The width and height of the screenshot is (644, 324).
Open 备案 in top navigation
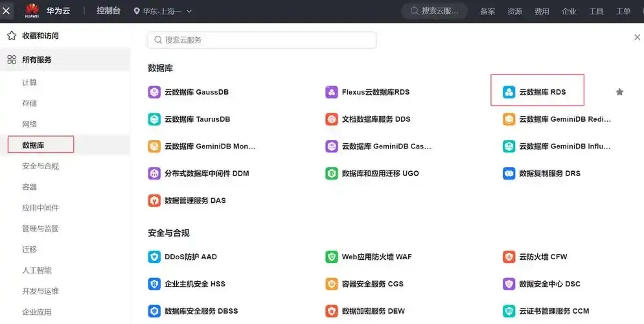(487, 11)
